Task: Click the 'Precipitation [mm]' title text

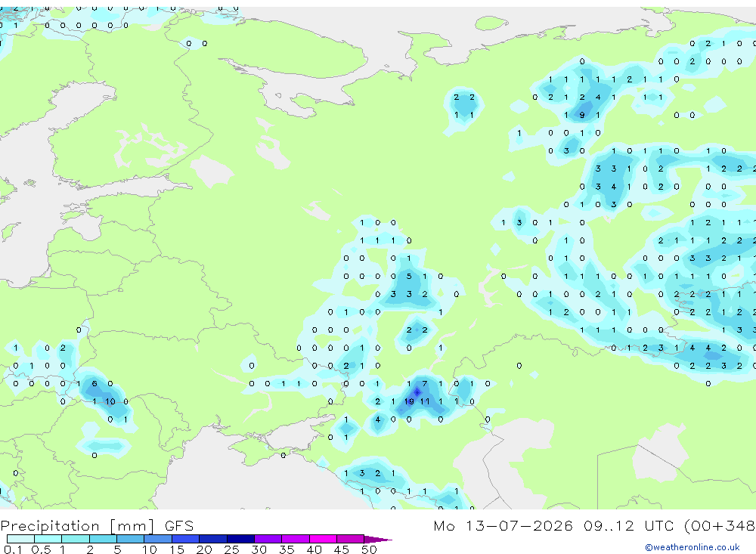Action: (77, 525)
